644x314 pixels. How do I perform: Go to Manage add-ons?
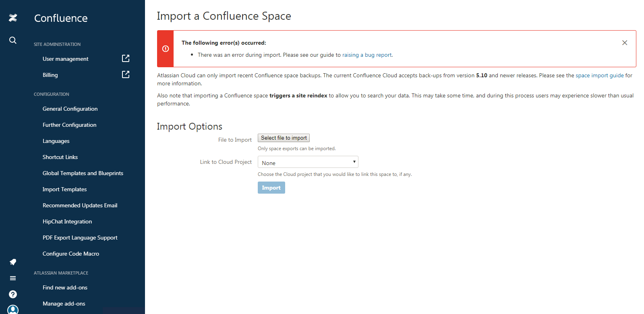pyautogui.click(x=64, y=304)
